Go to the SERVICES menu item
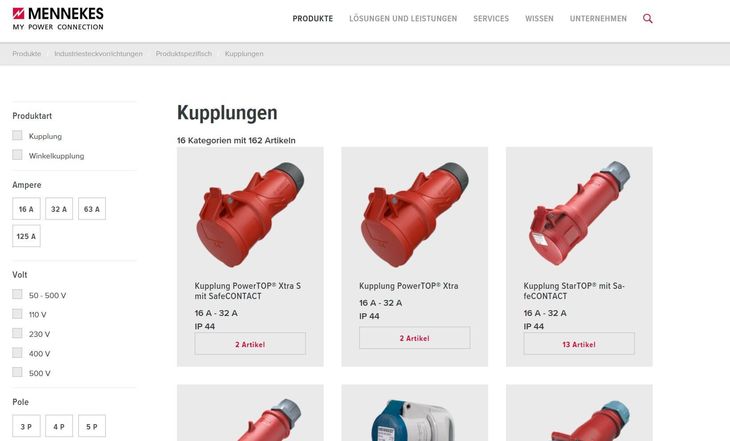The width and height of the screenshot is (730, 441). coord(491,19)
